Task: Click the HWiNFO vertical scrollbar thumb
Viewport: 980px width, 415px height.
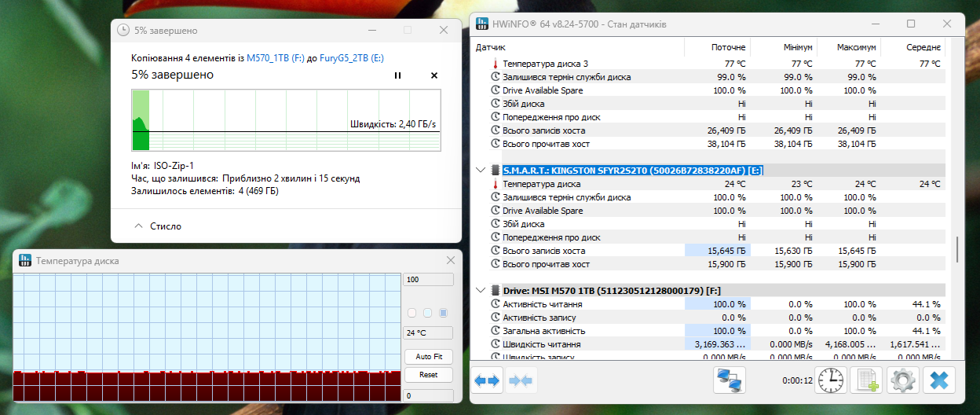Action: tap(956, 250)
